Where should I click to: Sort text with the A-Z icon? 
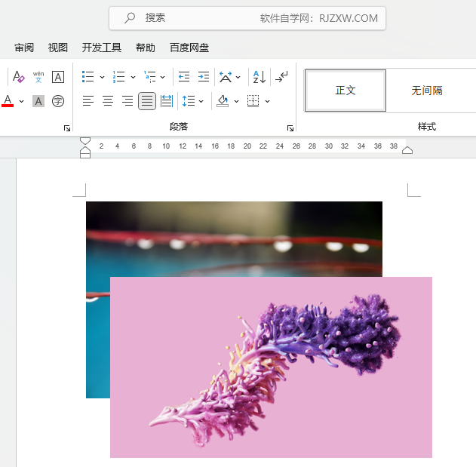(x=259, y=77)
